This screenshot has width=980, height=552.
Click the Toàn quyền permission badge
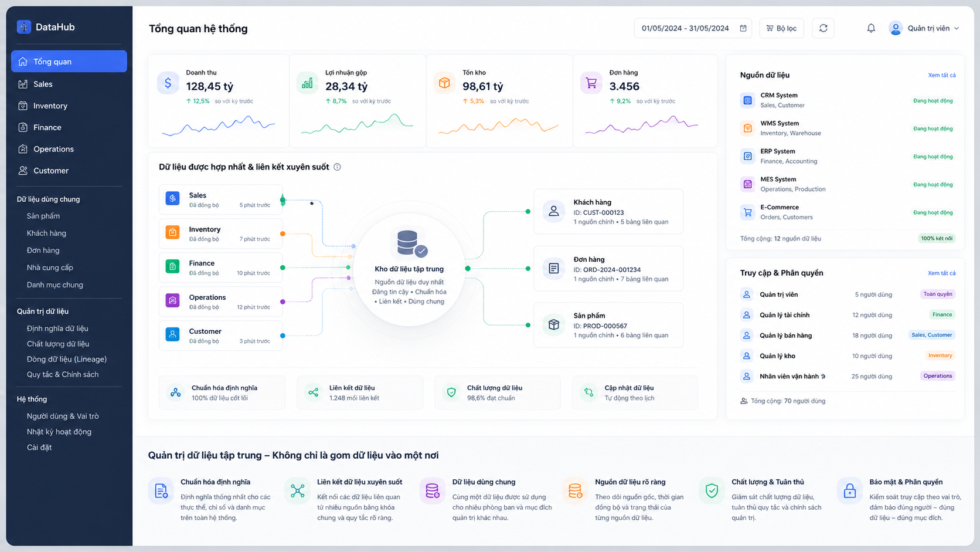[938, 294]
